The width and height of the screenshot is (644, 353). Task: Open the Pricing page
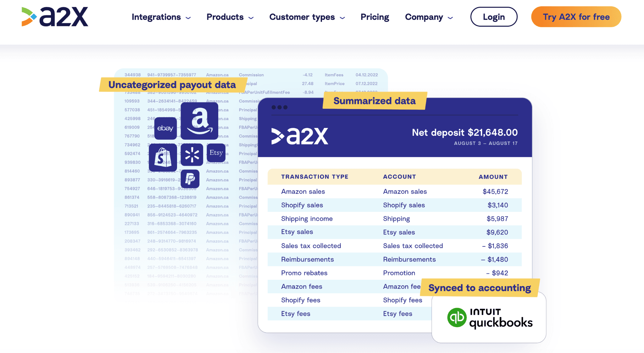pos(375,17)
